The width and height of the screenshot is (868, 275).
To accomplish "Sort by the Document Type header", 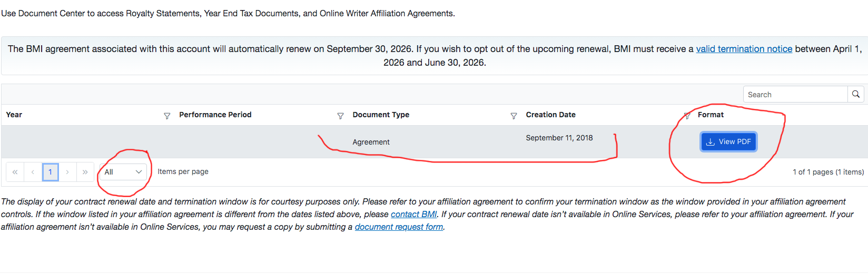I will pyautogui.click(x=381, y=115).
